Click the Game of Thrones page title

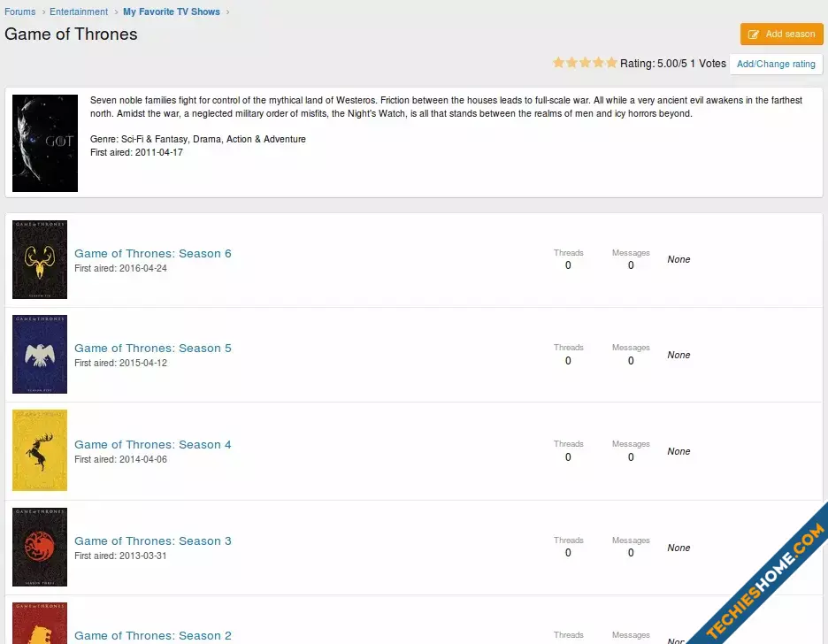[x=71, y=34]
